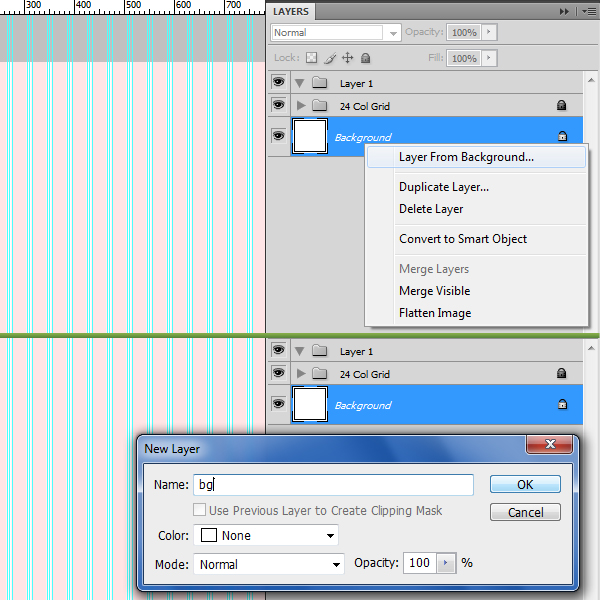Click the Fill 100% field
Viewport: 600px width, 600px height.
464,58
